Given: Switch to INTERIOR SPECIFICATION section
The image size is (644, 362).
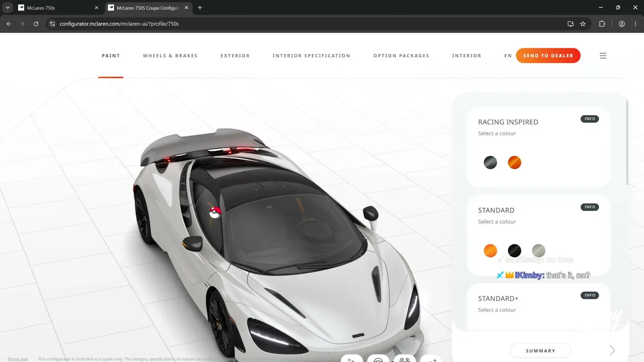Looking at the screenshot, I should coord(311,56).
